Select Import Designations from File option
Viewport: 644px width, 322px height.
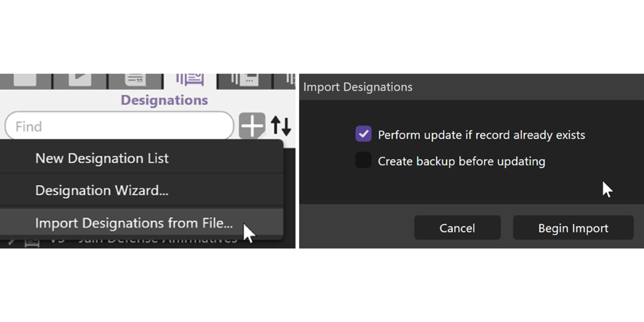[134, 223]
